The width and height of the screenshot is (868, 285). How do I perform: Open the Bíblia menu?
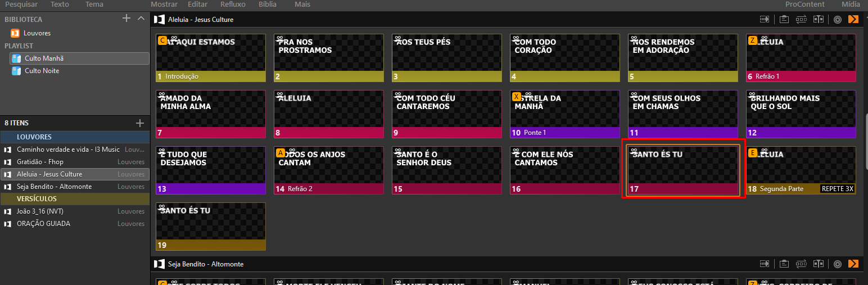tap(268, 4)
